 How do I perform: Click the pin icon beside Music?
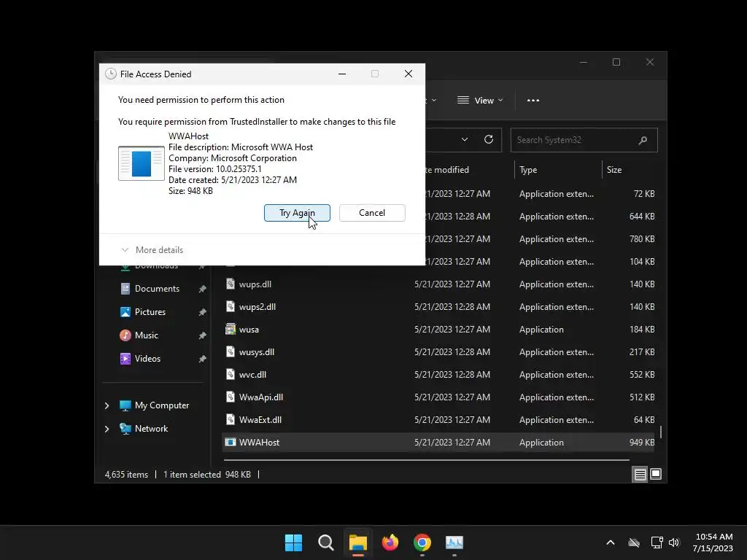click(202, 335)
